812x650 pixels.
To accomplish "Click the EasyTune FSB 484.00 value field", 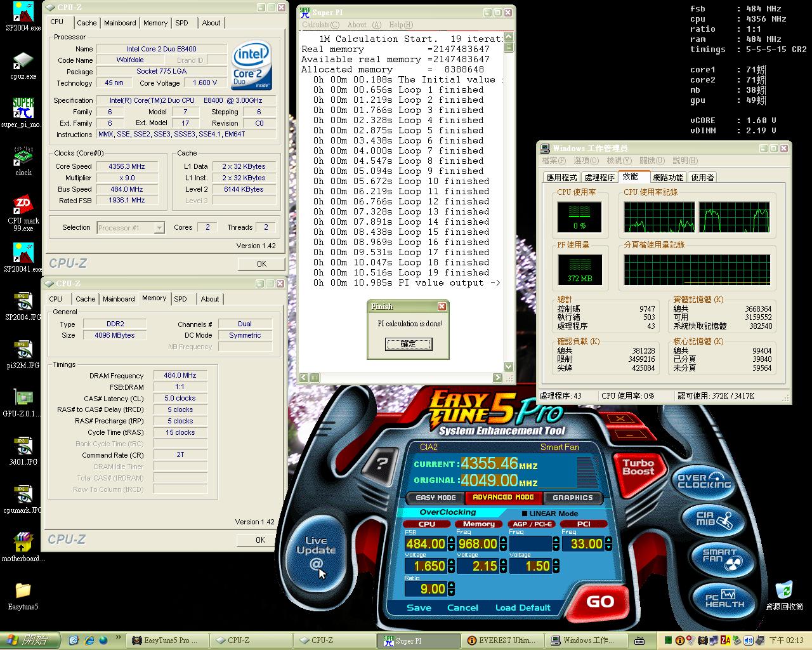I will 426,544.
